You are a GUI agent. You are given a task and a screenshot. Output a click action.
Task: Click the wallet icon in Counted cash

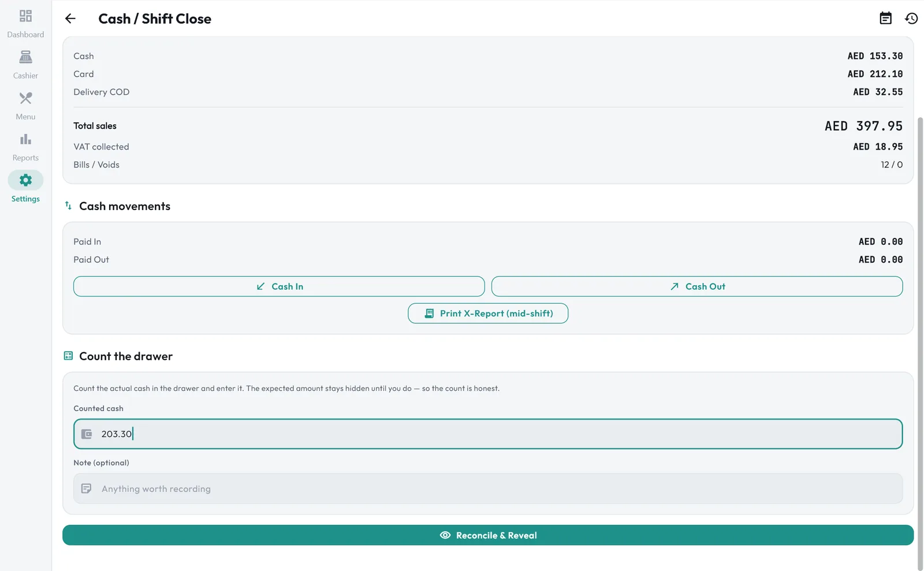[87, 434]
